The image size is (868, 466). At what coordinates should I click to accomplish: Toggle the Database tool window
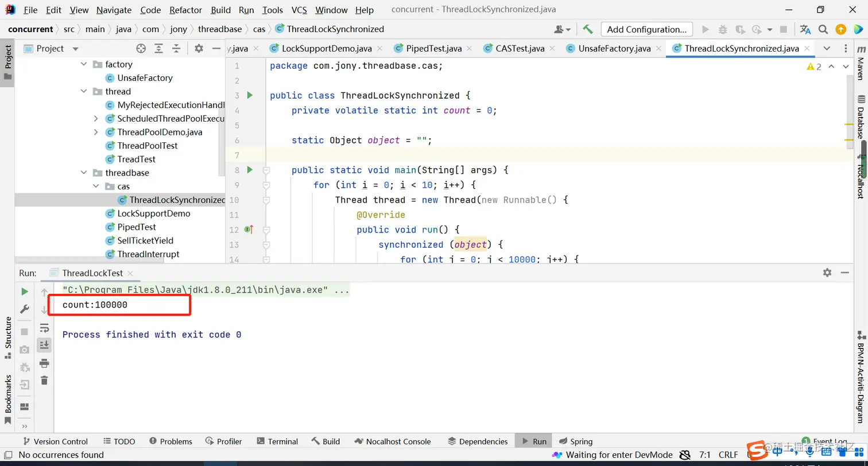click(x=860, y=118)
